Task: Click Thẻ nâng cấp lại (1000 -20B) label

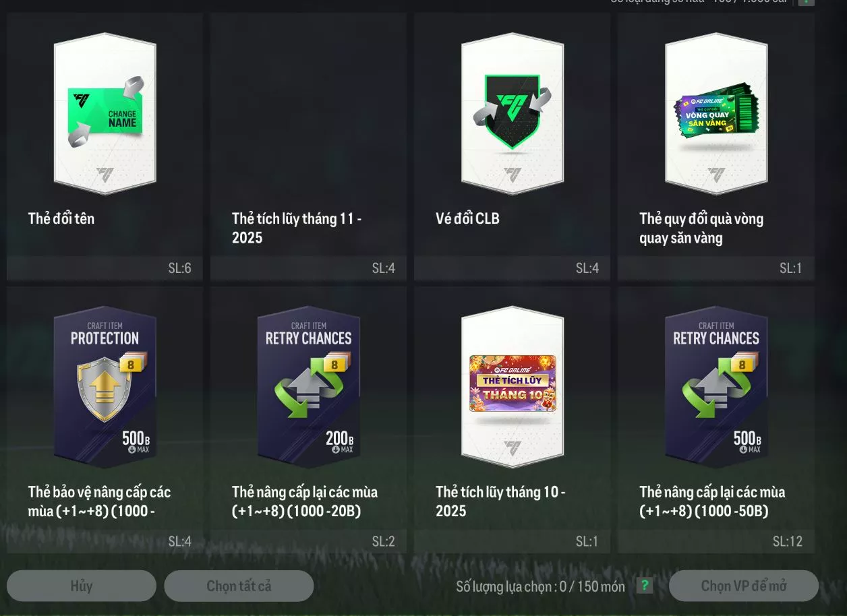Action: tap(305, 501)
